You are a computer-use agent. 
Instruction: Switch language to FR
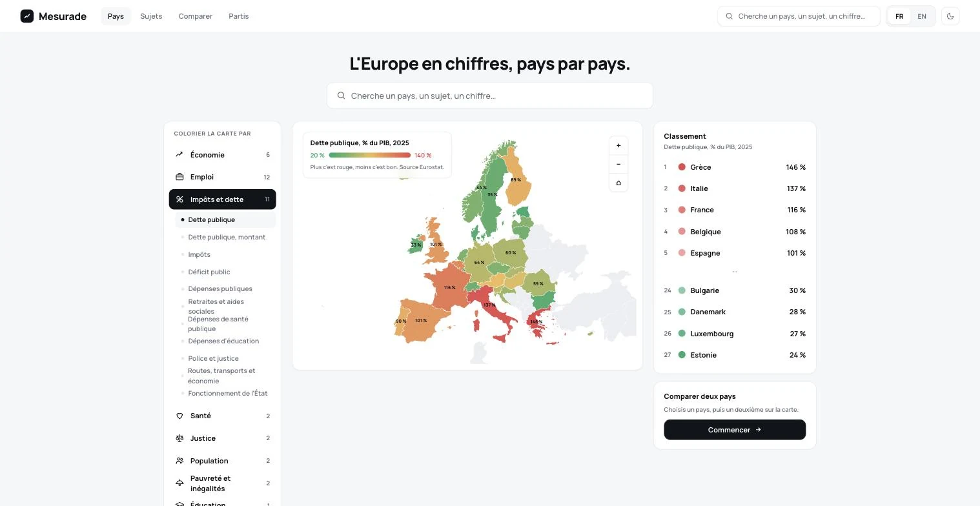899,16
